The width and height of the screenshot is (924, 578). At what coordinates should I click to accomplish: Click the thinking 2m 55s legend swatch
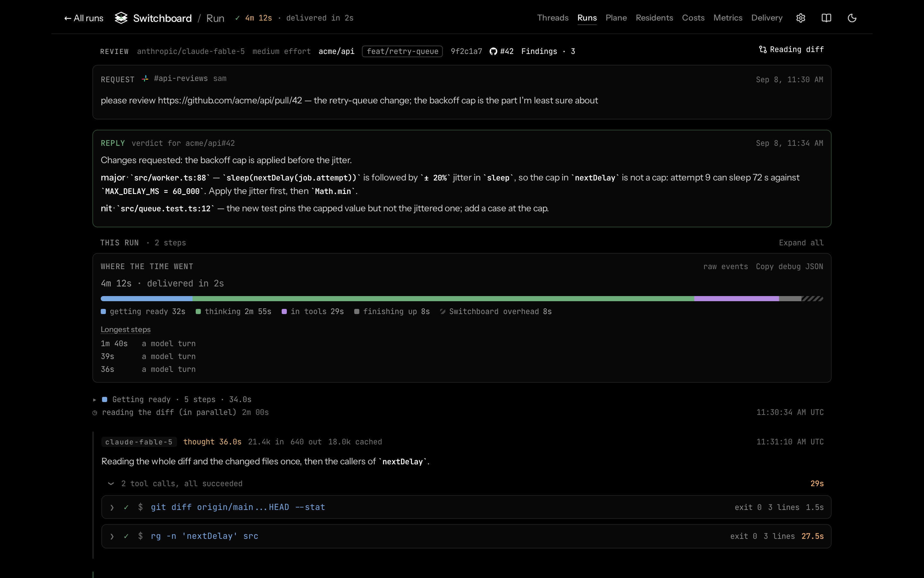pyautogui.click(x=198, y=311)
